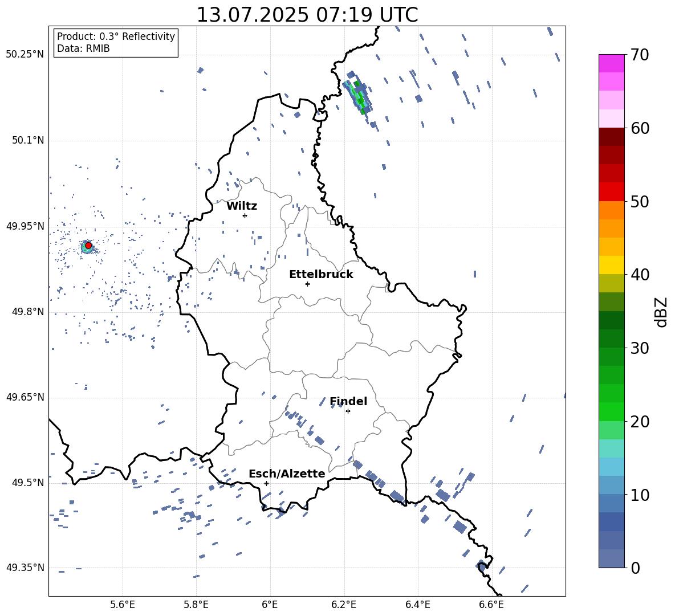Click the 49.65°N latitude label
675x616 pixels.
point(25,397)
